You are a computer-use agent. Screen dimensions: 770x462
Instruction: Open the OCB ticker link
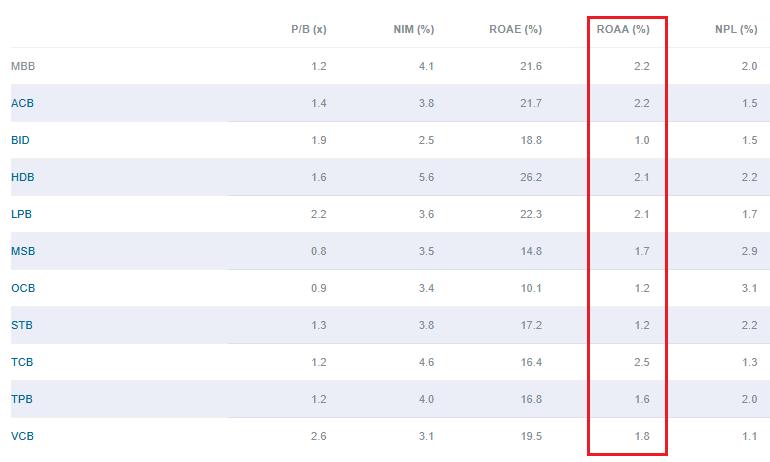pos(23,288)
